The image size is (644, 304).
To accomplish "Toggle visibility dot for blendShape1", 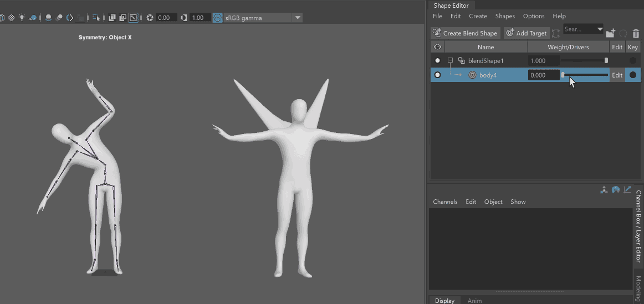I will coord(438,61).
